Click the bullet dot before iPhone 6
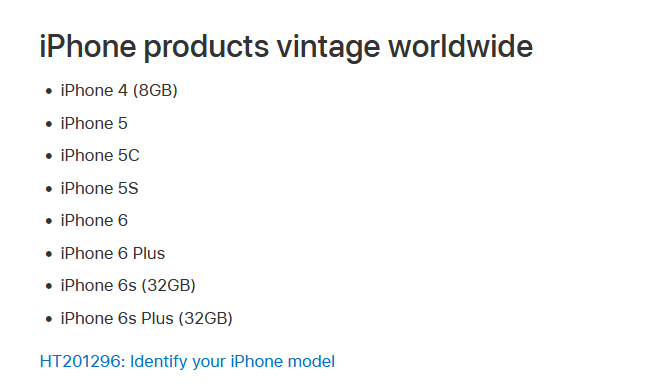Viewport: 656px width, 388px height. tap(49, 221)
